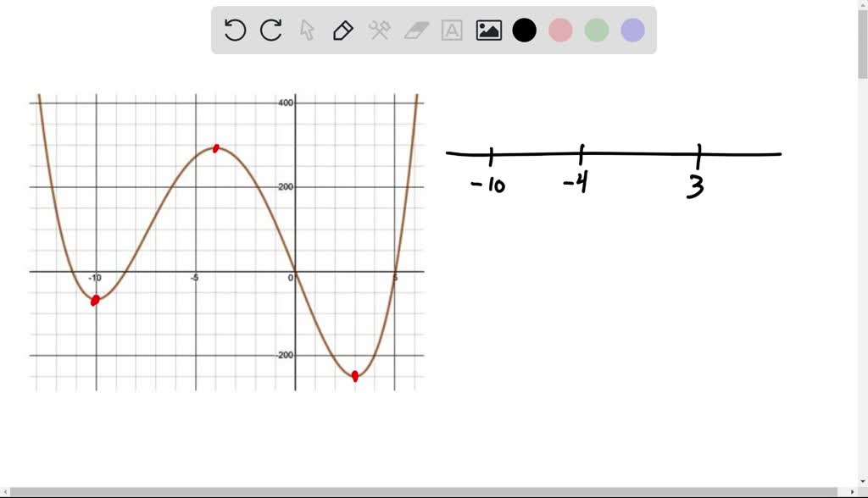Image resolution: width=868 pixels, height=498 pixels.
Task: Click the 0 origin label on graph
Action: (x=291, y=278)
